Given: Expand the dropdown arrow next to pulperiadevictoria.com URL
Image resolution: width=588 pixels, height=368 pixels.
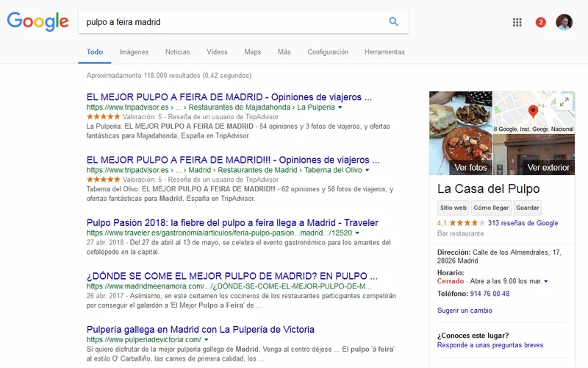Looking at the screenshot, I should [x=207, y=340].
